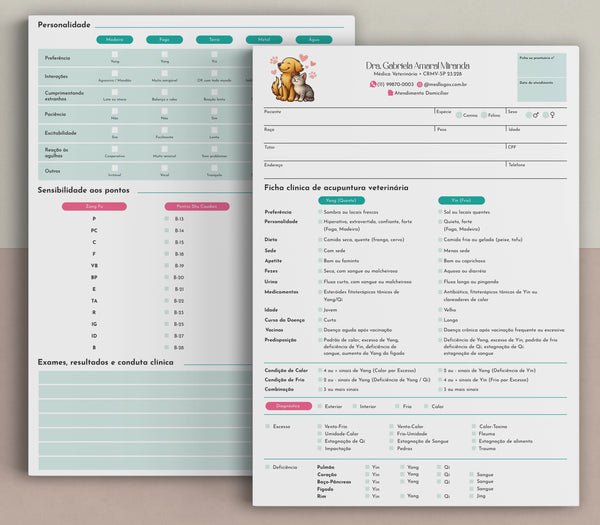Tick the B-13 Shu Caudais point
The height and width of the screenshot is (525, 600).
167,218
